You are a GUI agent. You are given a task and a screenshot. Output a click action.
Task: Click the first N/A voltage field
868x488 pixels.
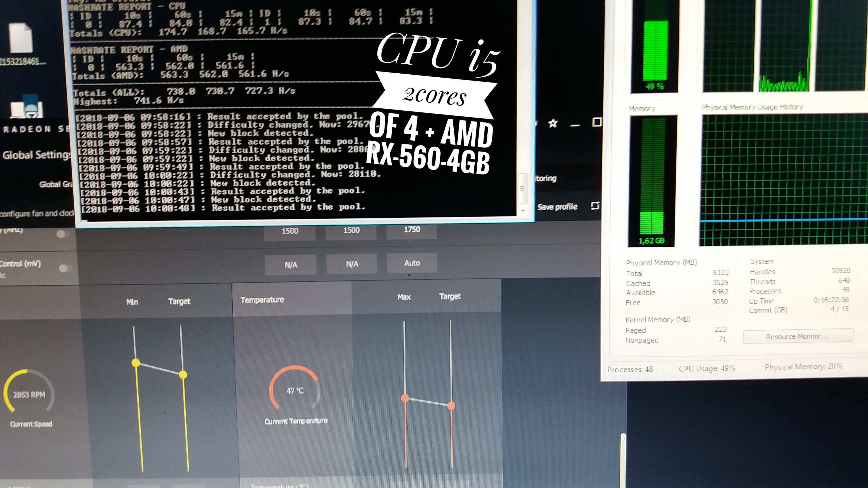tap(290, 265)
